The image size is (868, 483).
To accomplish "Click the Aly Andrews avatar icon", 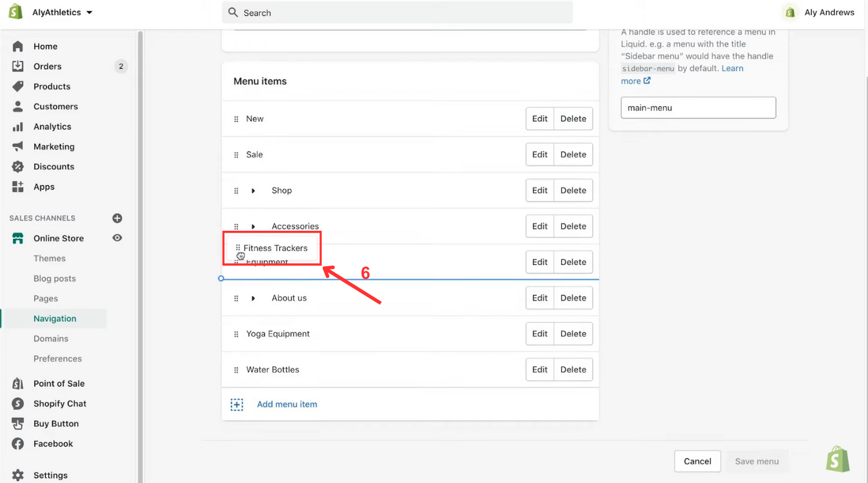I will click(790, 12).
